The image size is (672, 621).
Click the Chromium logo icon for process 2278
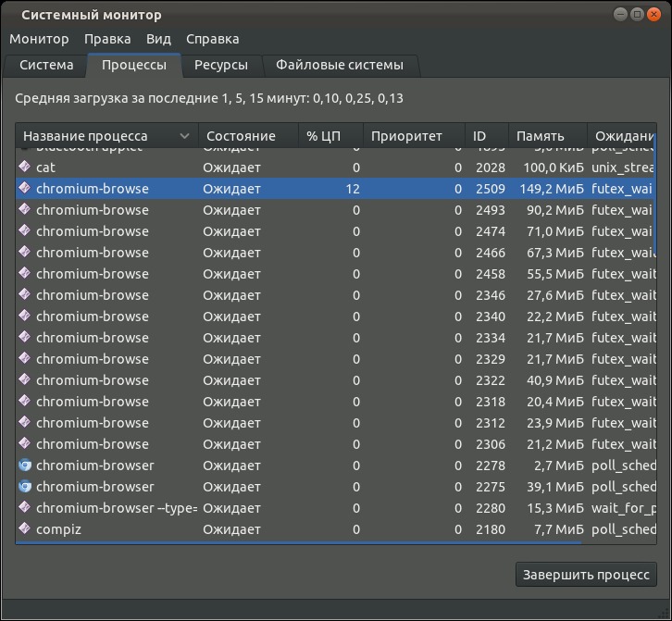pos(25,466)
